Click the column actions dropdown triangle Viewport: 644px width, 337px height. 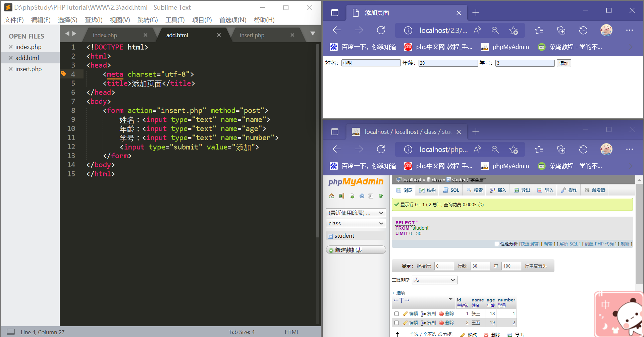point(450,299)
